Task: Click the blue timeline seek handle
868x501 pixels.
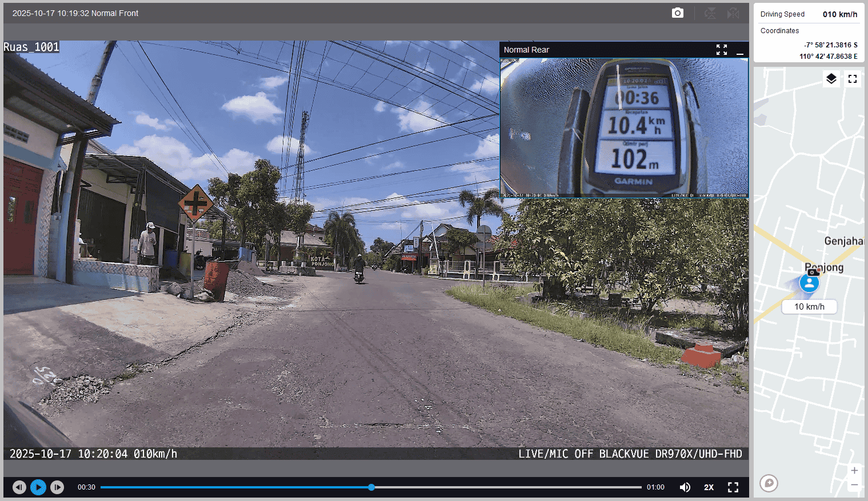Action: 371,487
